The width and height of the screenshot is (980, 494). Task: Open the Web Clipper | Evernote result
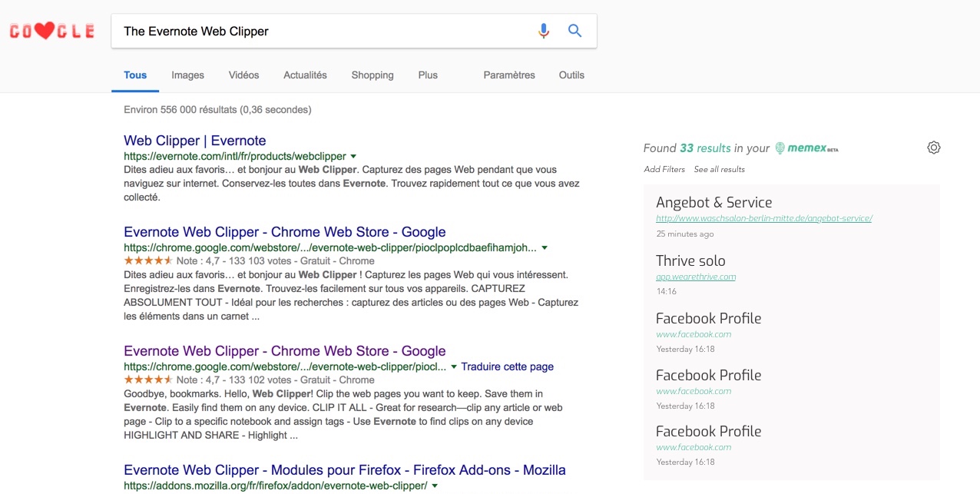point(195,141)
